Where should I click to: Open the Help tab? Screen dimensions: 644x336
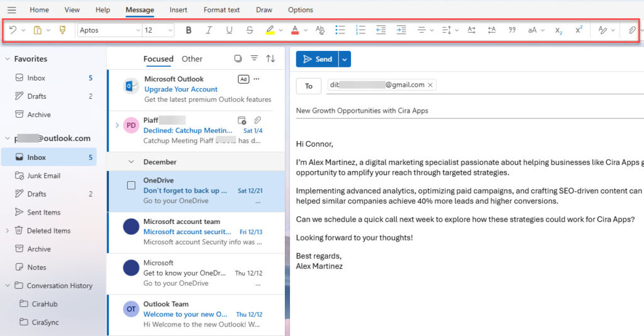coord(103,10)
